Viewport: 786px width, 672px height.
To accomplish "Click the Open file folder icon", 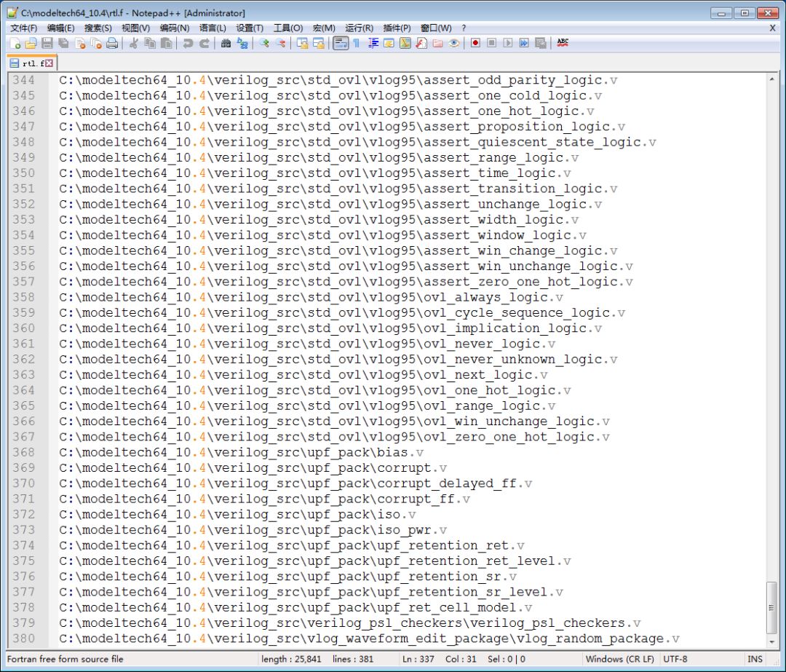I will (31, 44).
